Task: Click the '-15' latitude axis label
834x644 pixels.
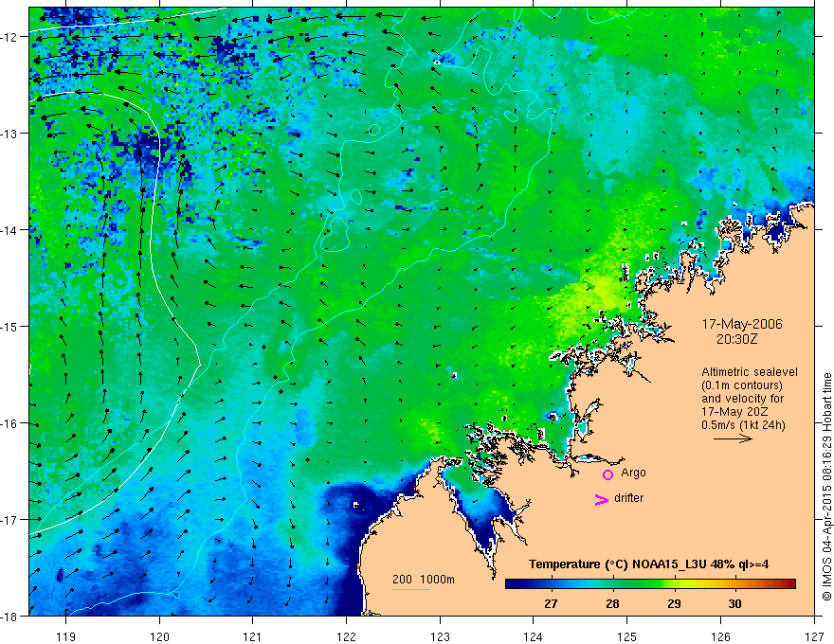Action: [x=11, y=327]
